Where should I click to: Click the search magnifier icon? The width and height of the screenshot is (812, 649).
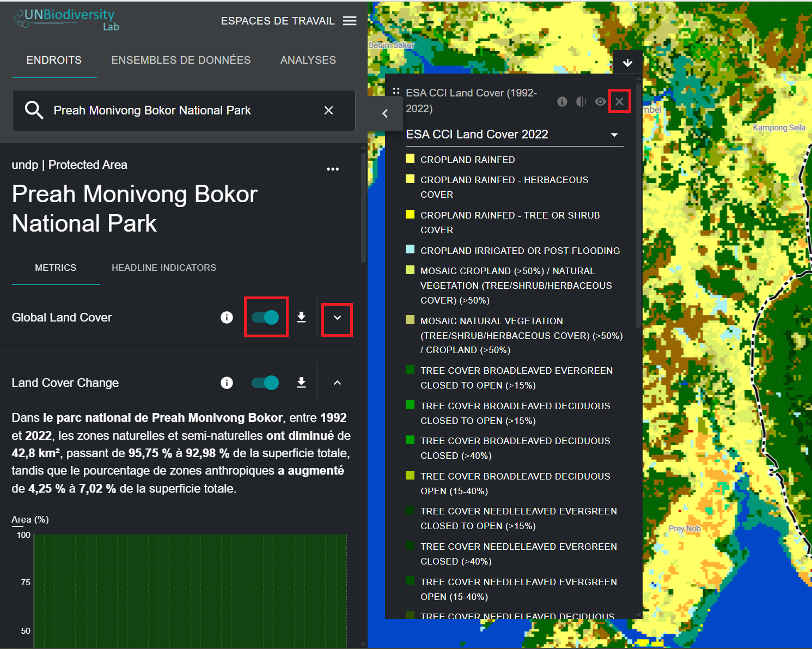pos(34,111)
